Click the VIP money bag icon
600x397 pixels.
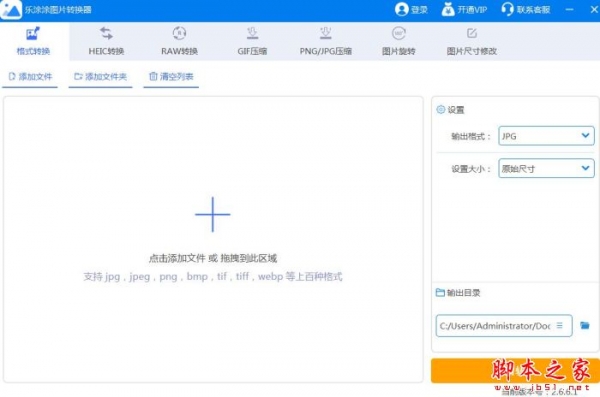point(448,9)
